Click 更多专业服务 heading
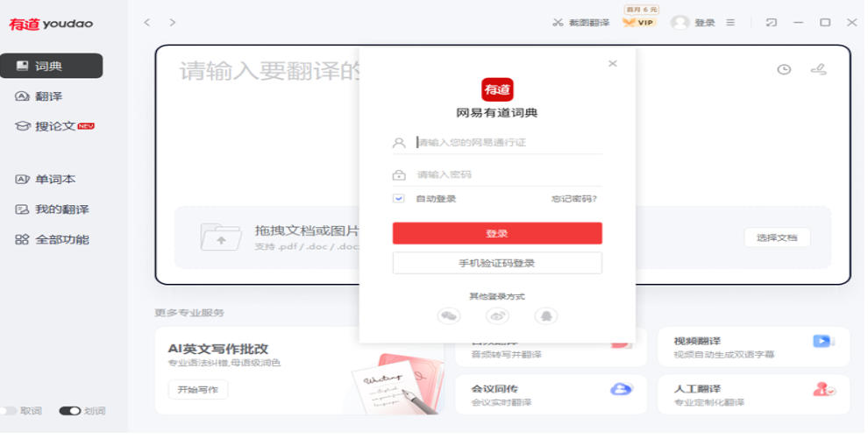868x439 pixels. click(x=189, y=313)
